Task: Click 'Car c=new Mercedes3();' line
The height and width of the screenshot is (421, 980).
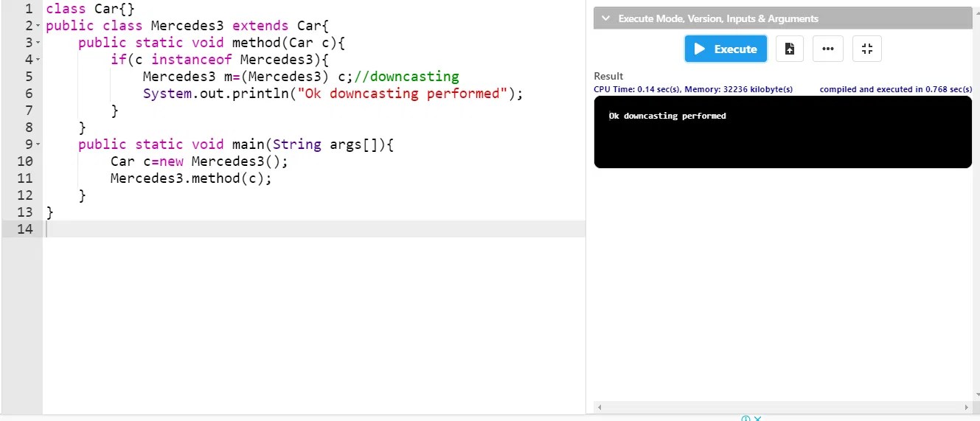Action: pos(199,161)
